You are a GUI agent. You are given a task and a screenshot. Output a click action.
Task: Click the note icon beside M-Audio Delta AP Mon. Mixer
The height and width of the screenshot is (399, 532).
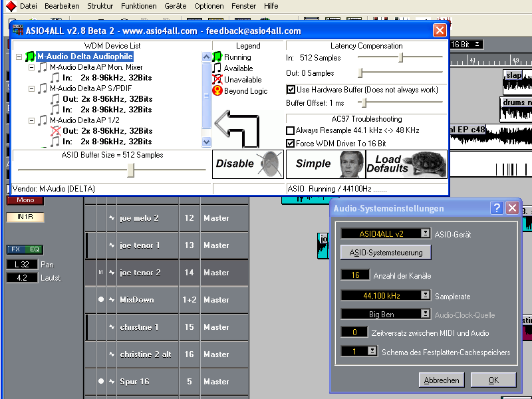point(43,67)
